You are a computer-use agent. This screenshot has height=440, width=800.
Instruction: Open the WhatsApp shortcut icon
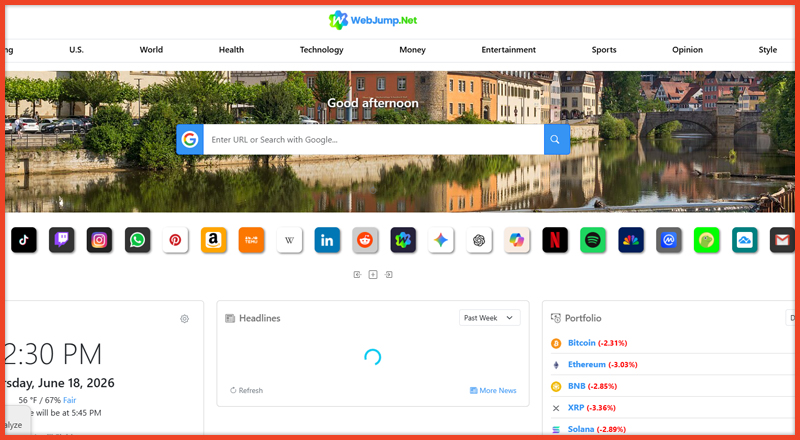pos(138,240)
